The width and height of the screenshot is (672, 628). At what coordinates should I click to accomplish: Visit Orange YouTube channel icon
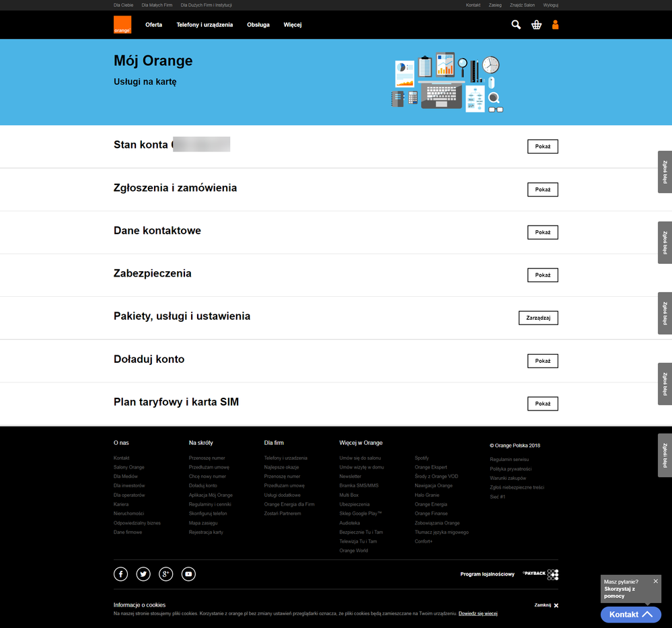pos(188,574)
